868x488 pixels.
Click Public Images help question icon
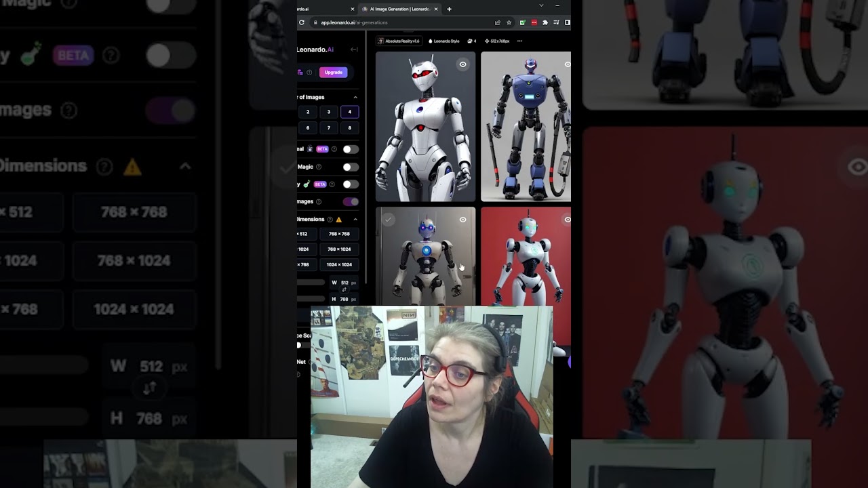[x=319, y=201]
